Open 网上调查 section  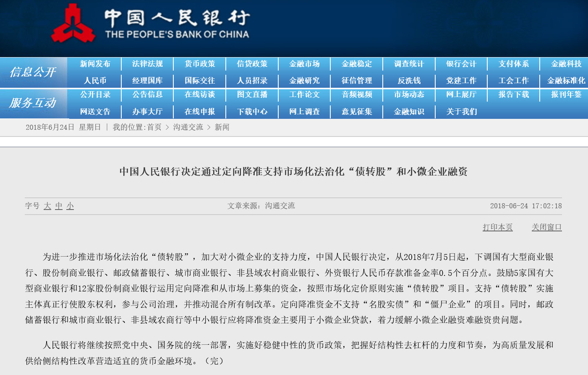(304, 112)
